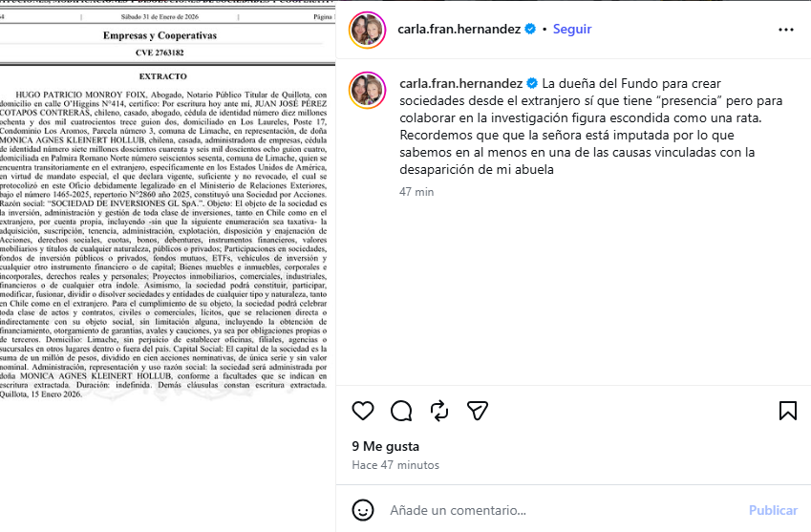Click the Hace 47 minutos timestamp
811x532 pixels.
[395, 465]
